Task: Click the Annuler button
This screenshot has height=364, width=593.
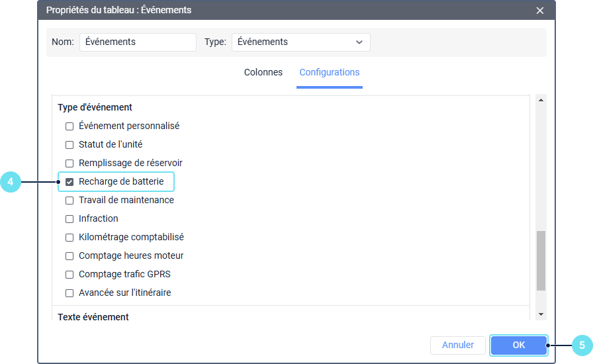Action: click(x=458, y=345)
